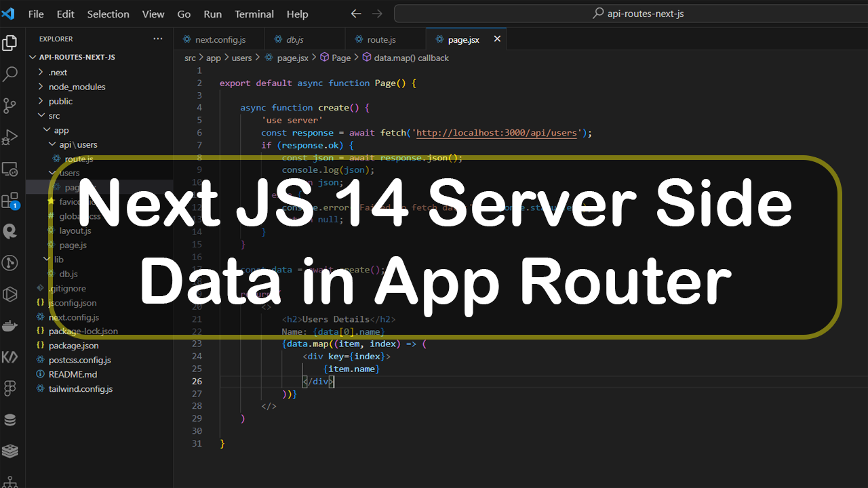
Task: Click the localhost:3000/api/users URL in code
Action: pyautogui.click(x=496, y=133)
